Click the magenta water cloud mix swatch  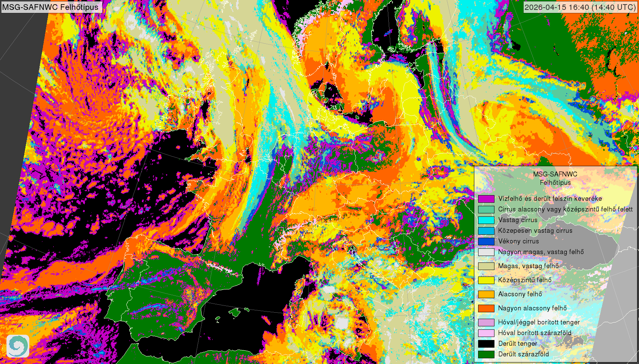(x=486, y=199)
